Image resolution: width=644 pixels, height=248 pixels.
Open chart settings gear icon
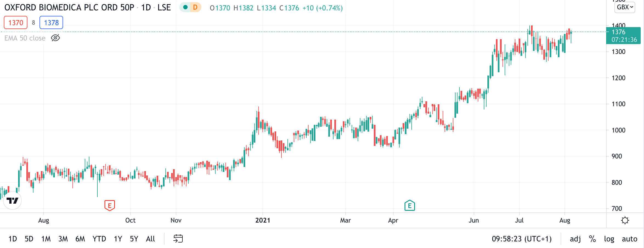(x=625, y=220)
